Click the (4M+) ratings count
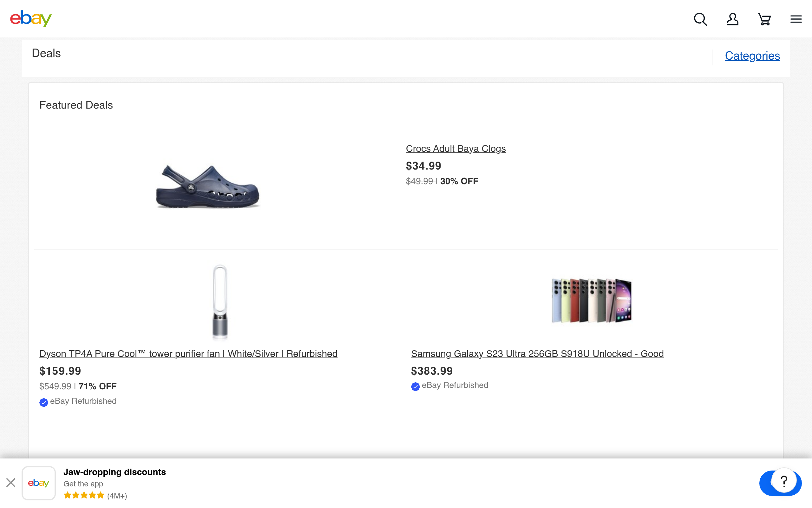 click(x=117, y=496)
